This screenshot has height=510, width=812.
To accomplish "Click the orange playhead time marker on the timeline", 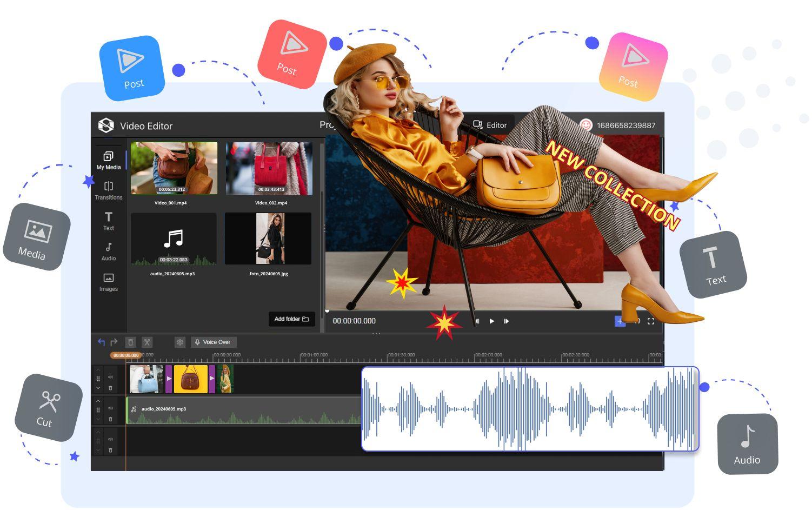I will 125,355.
